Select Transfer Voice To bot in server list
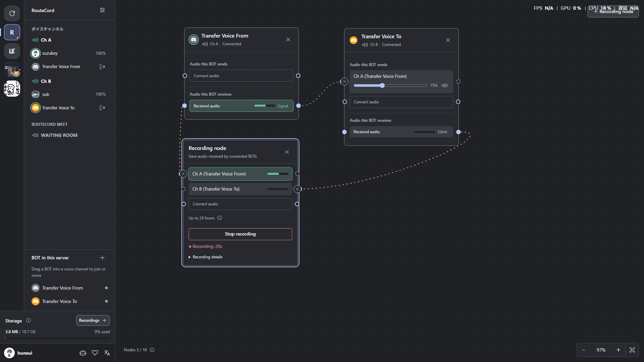 69,301
